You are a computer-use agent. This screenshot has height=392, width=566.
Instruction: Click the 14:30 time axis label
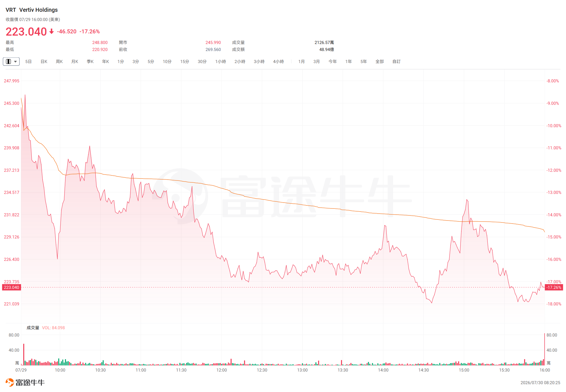click(x=424, y=370)
